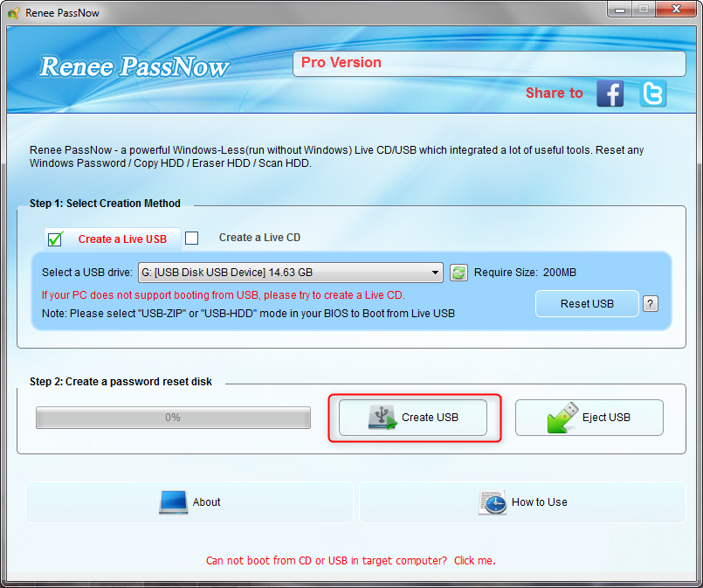Click the 0% progress bar
The height and width of the screenshot is (588, 703).
tap(173, 418)
